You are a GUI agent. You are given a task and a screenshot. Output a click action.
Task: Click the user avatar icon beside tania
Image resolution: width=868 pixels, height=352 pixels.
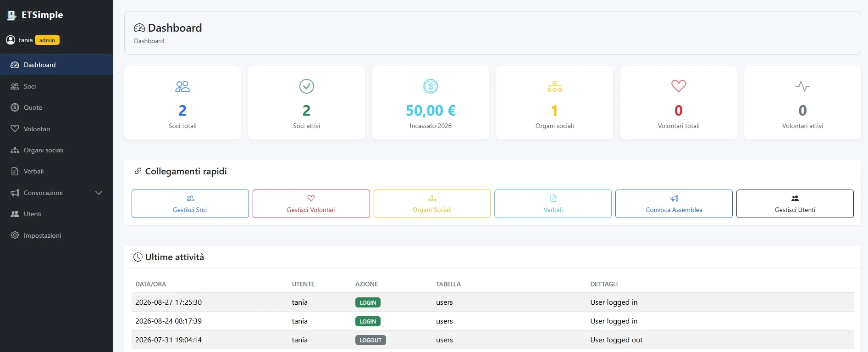(x=11, y=40)
